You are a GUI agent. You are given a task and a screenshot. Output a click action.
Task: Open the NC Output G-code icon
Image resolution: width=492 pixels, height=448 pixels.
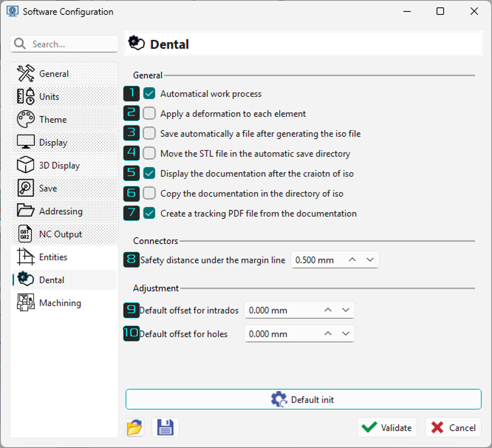[25, 234]
